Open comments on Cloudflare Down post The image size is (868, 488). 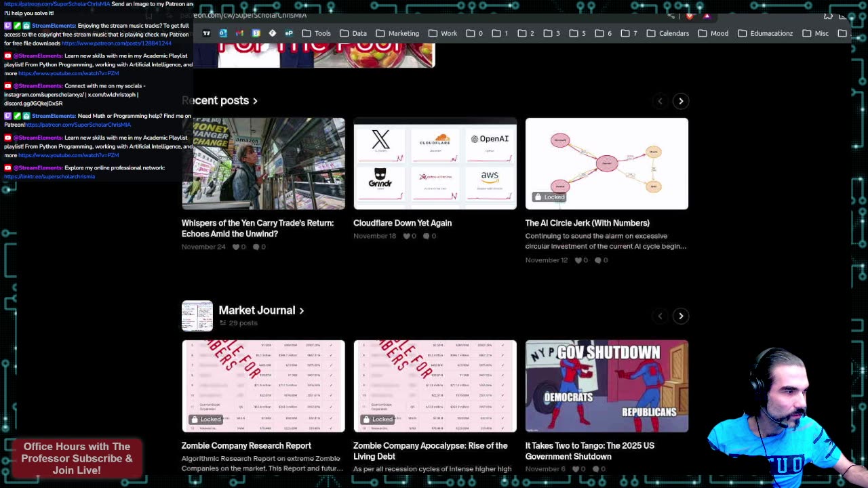(429, 236)
